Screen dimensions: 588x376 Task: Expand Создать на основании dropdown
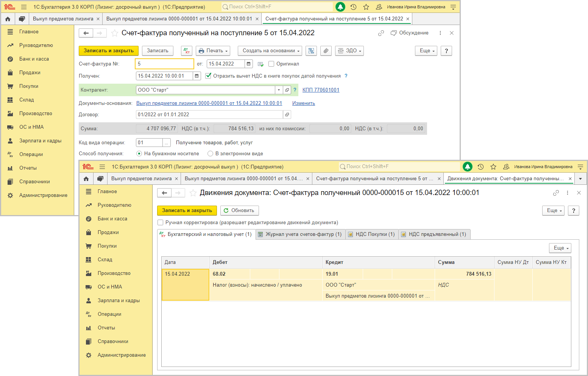coord(270,51)
